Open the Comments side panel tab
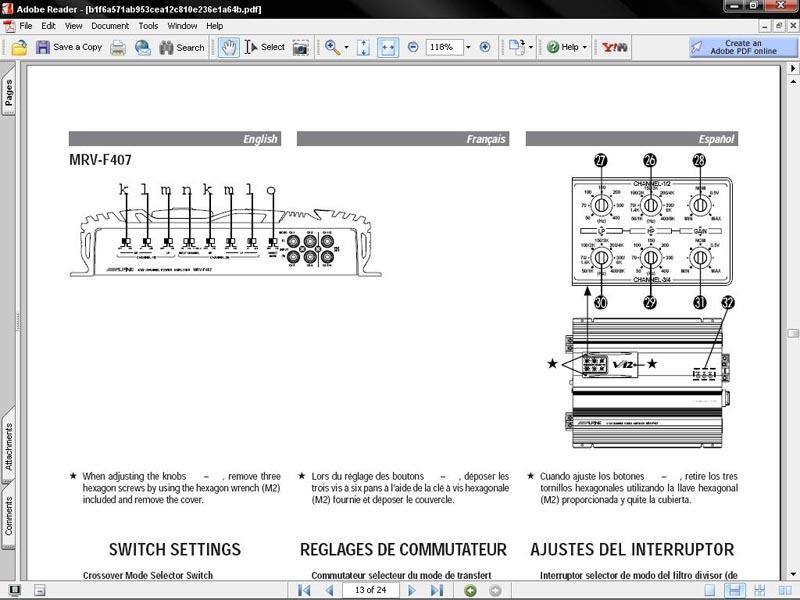The height and width of the screenshot is (600, 800). tap(9, 515)
